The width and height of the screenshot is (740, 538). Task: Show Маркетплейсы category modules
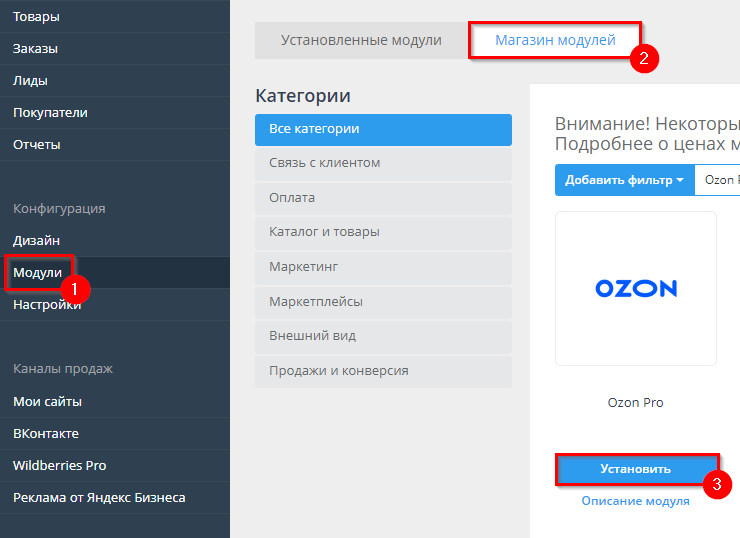point(383,301)
